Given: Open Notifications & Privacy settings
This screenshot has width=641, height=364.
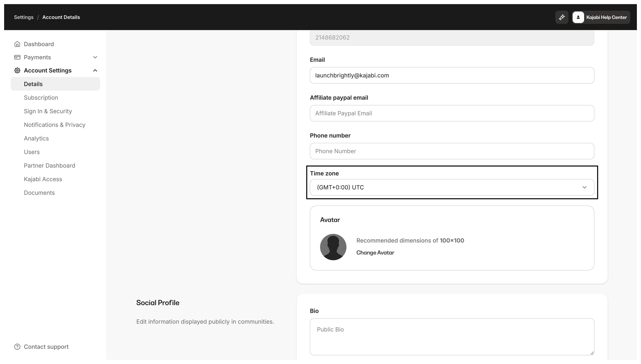Looking at the screenshot, I should click(x=55, y=125).
